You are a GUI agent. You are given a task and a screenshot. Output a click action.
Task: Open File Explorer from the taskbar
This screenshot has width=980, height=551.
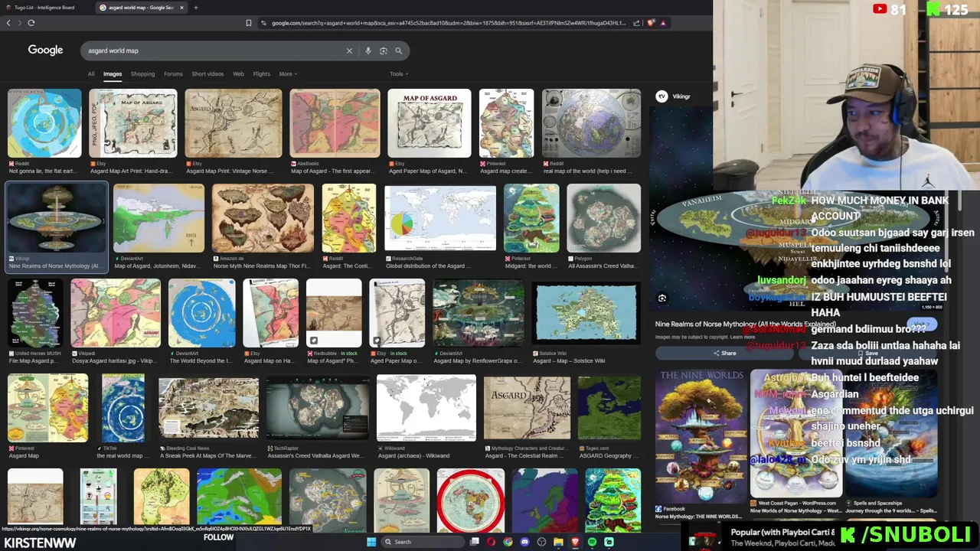(x=558, y=542)
